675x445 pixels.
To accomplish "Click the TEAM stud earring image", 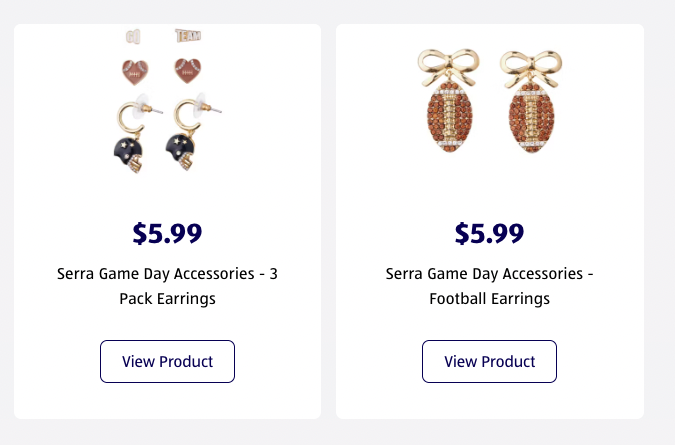I will pyautogui.click(x=187, y=36).
